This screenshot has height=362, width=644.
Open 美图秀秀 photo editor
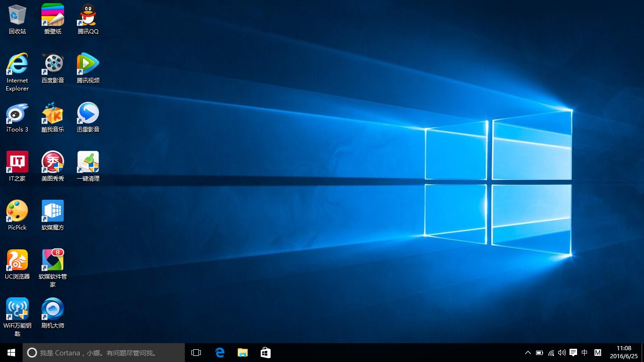[52, 163]
